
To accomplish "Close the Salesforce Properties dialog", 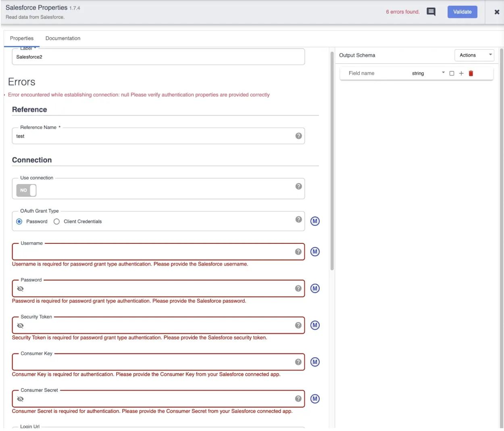I will click(497, 12).
